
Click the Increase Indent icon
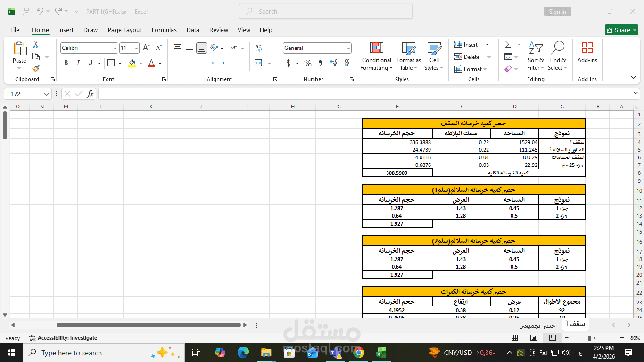click(226, 63)
